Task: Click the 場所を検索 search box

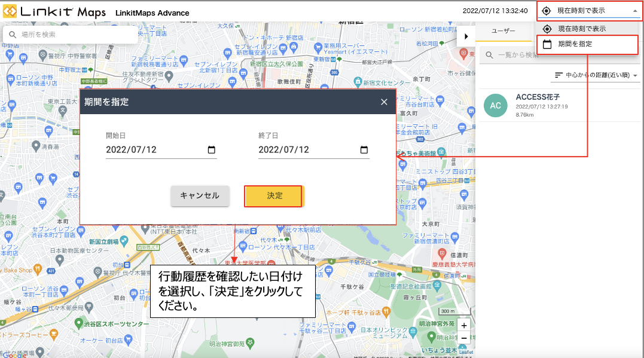Action: pyautogui.click(x=70, y=35)
